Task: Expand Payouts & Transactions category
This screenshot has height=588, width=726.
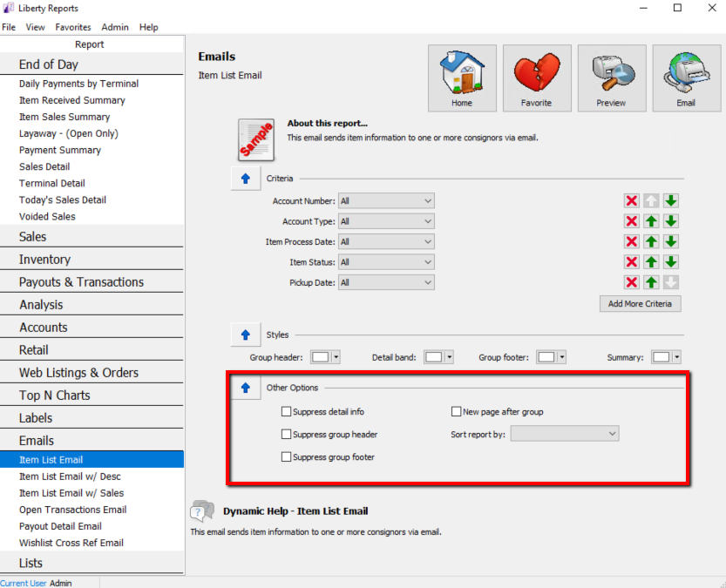Action: click(x=92, y=282)
